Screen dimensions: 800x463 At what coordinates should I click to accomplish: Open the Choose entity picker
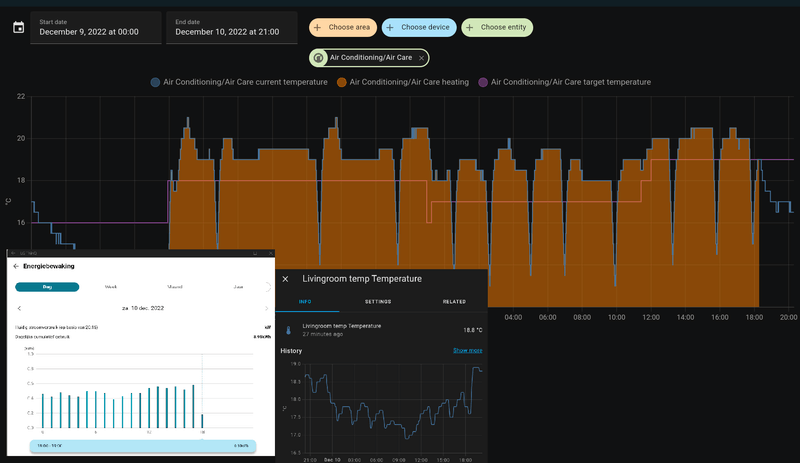point(497,27)
